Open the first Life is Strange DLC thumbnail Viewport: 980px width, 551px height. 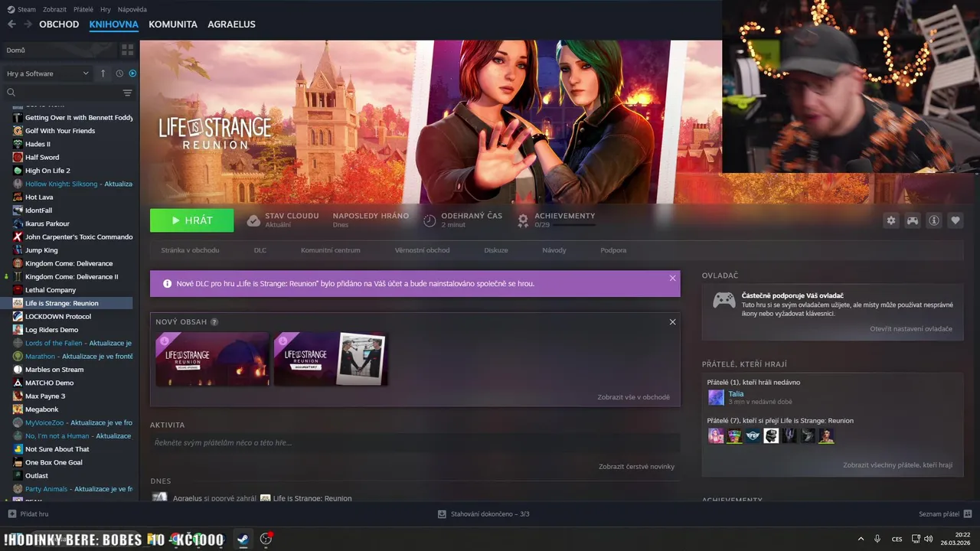pyautogui.click(x=212, y=359)
